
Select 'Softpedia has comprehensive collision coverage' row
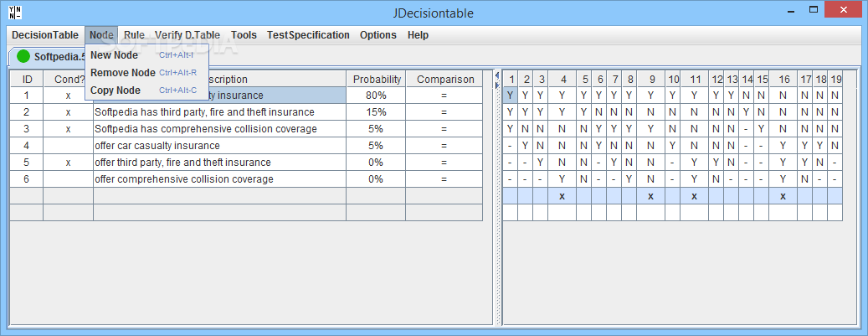click(x=220, y=129)
